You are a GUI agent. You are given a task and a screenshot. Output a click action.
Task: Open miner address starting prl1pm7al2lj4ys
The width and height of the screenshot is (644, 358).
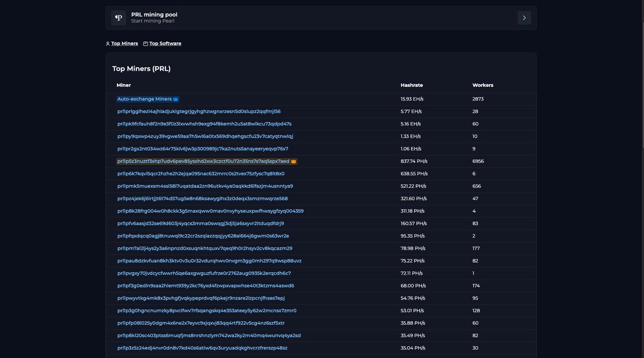pos(205,248)
